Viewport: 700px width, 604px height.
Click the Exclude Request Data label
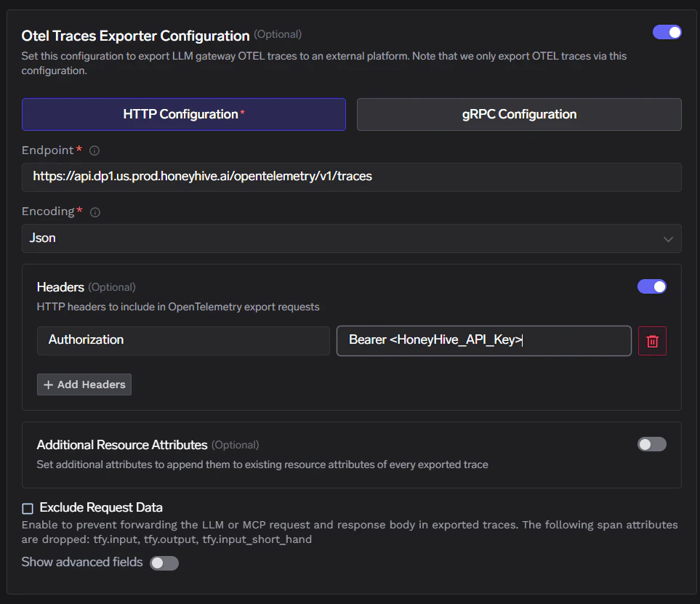click(x=101, y=507)
